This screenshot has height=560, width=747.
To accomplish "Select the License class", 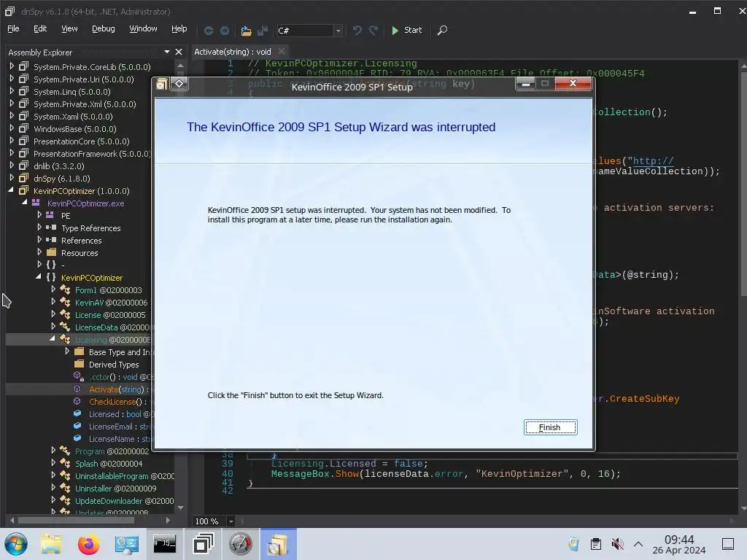I will 111,315.
